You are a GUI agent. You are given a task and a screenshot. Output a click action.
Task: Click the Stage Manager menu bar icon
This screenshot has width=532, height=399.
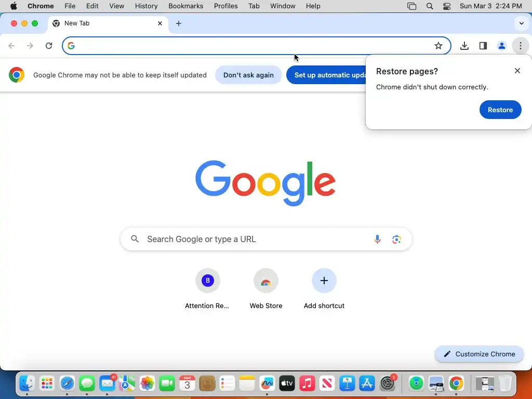click(x=411, y=6)
